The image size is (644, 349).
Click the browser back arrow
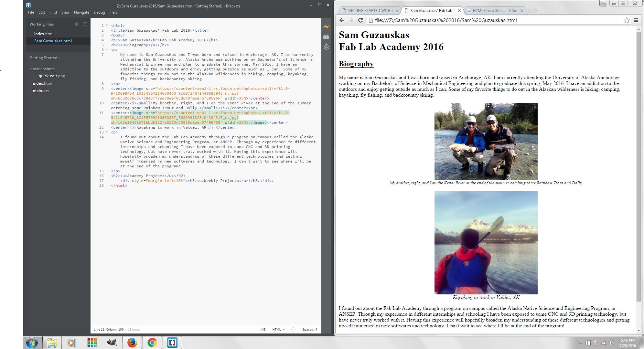[342, 20]
